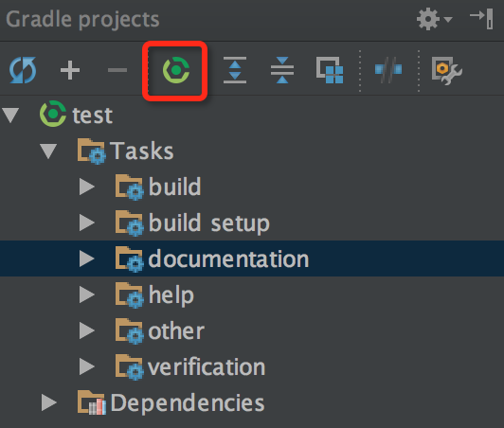Expand the build setup task group

pyautogui.click(x=87, y=223)
